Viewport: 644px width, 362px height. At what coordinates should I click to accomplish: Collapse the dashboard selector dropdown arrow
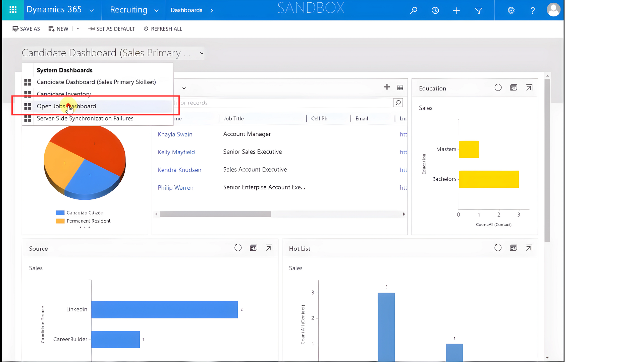(202, 53)
